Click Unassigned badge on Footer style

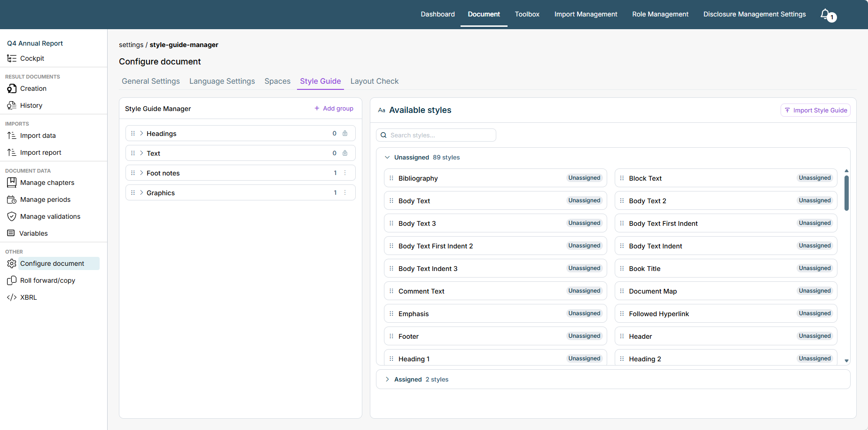[584, 336]
